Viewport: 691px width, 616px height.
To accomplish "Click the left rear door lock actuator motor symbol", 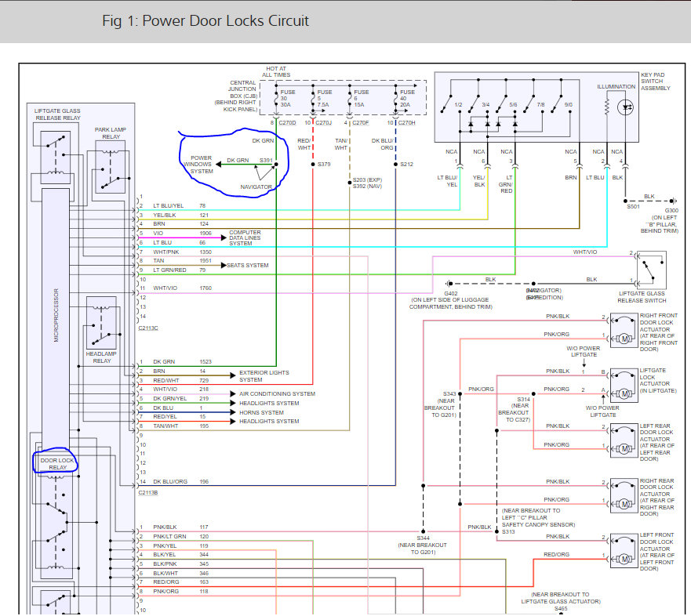I will click(624, 449).
